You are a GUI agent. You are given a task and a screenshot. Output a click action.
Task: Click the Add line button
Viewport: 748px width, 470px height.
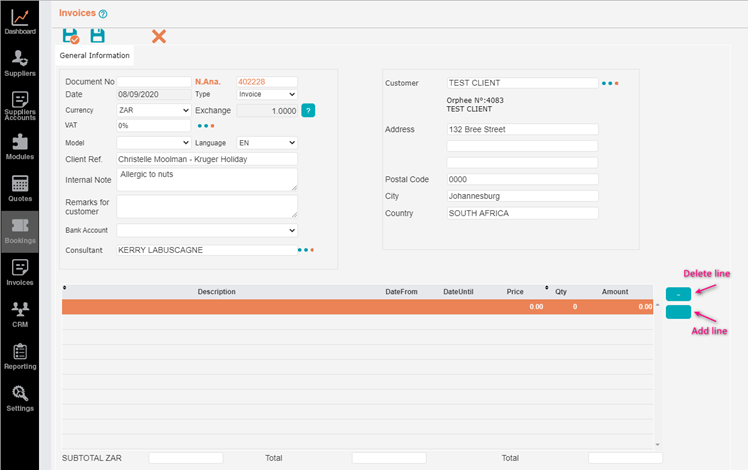coord(678,312)
